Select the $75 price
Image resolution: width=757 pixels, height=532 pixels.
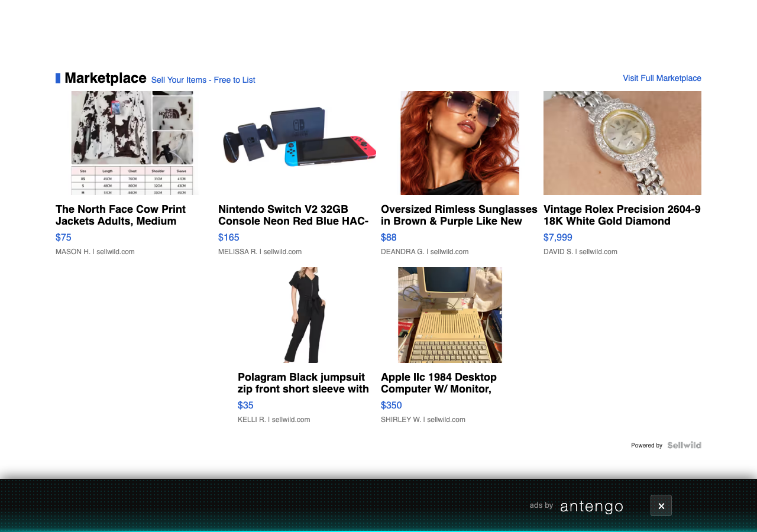click(x=63, y=238)
